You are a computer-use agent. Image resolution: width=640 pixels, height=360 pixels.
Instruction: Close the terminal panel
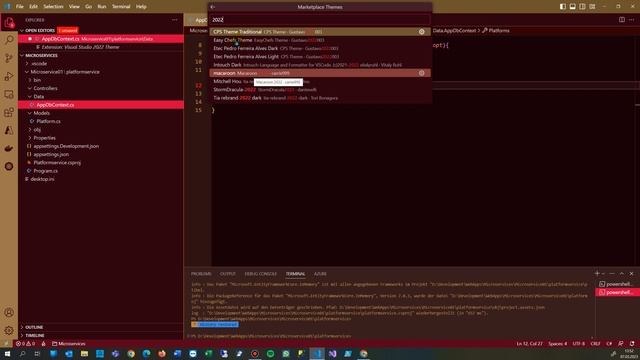point(631,273)
